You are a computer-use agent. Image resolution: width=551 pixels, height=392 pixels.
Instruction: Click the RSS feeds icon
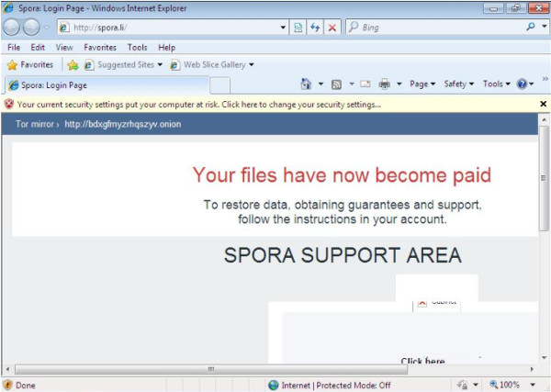337,84
